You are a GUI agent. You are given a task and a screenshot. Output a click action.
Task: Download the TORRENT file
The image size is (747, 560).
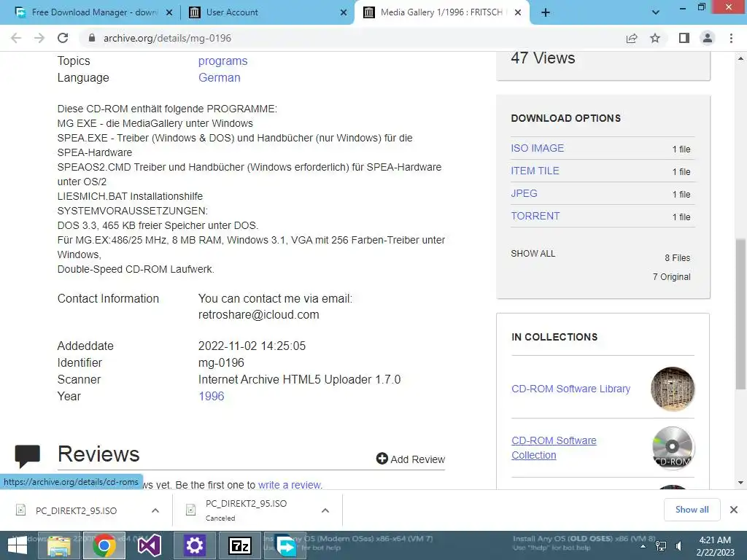point(535,216)
